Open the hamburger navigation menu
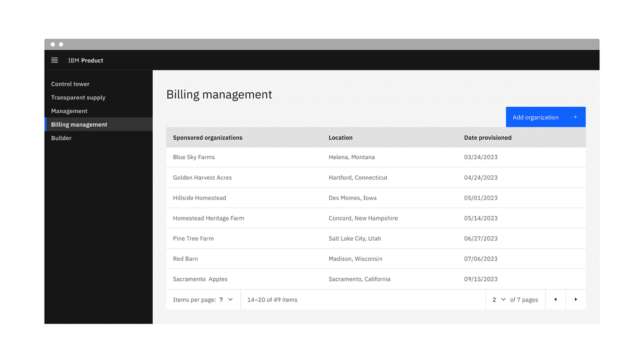Viewport: 644px width, 362px height. 54,60
